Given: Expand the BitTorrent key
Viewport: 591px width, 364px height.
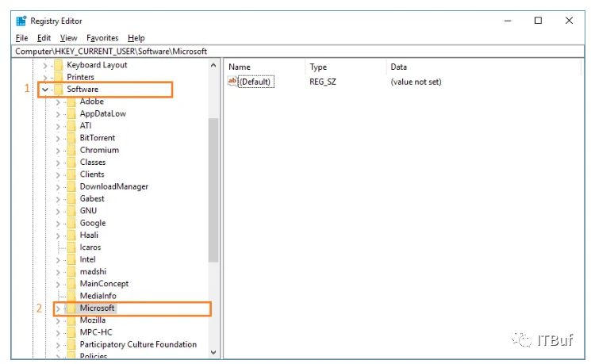Looking at the screenshot, I should pyautogui.click(x=58, y=139).
